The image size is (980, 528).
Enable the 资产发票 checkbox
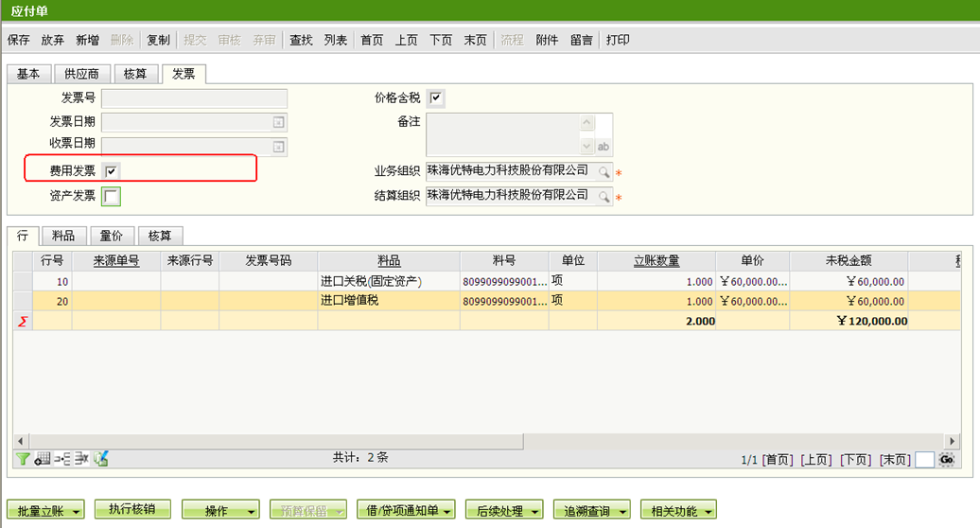click(x=112, y=196)
